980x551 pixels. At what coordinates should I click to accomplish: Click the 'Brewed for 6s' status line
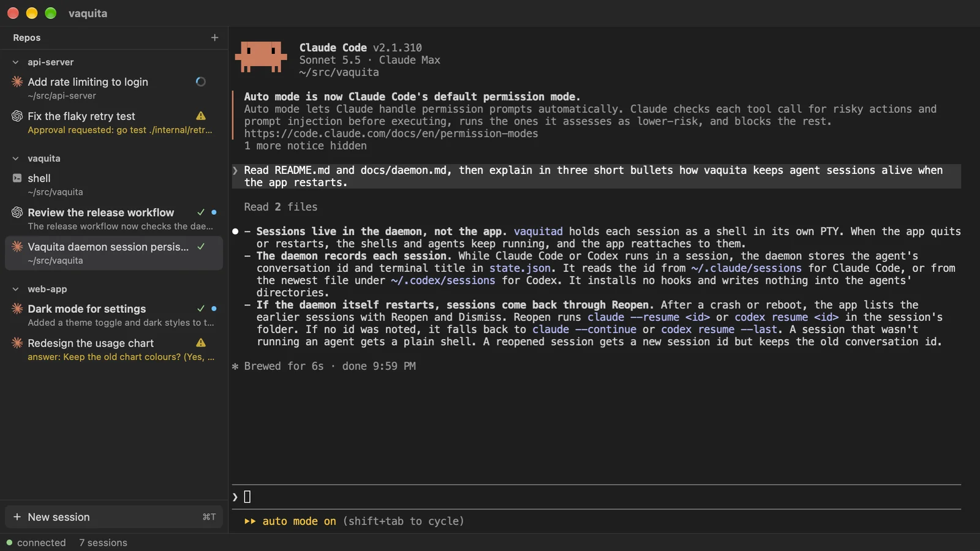tap(323, 366)
